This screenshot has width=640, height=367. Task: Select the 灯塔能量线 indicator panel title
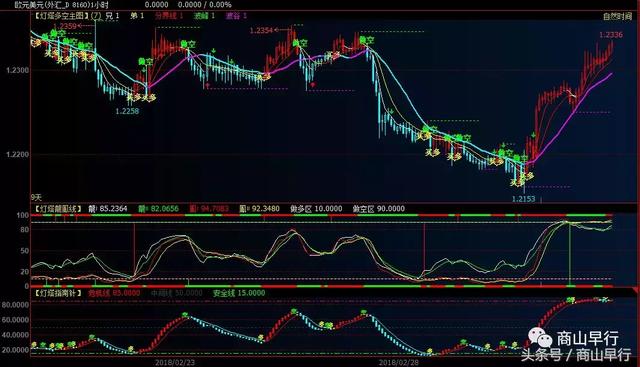(x=58, y=209)
